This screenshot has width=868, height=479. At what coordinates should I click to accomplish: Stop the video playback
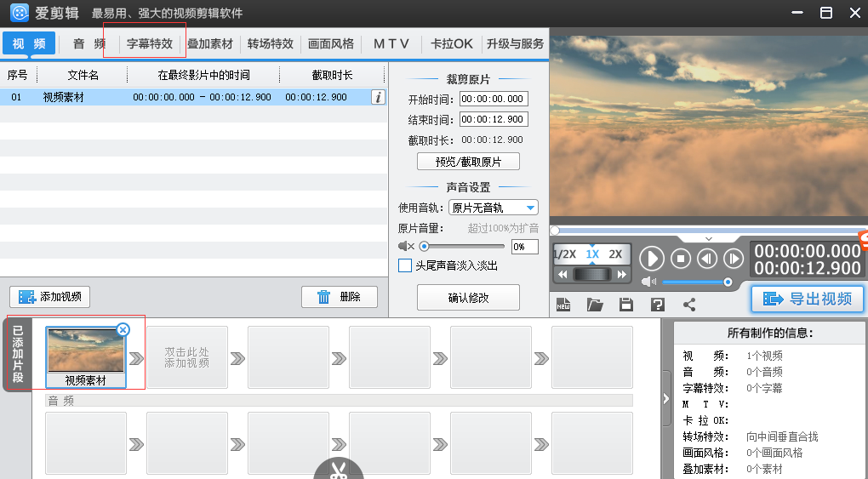(x=680, y=259)
